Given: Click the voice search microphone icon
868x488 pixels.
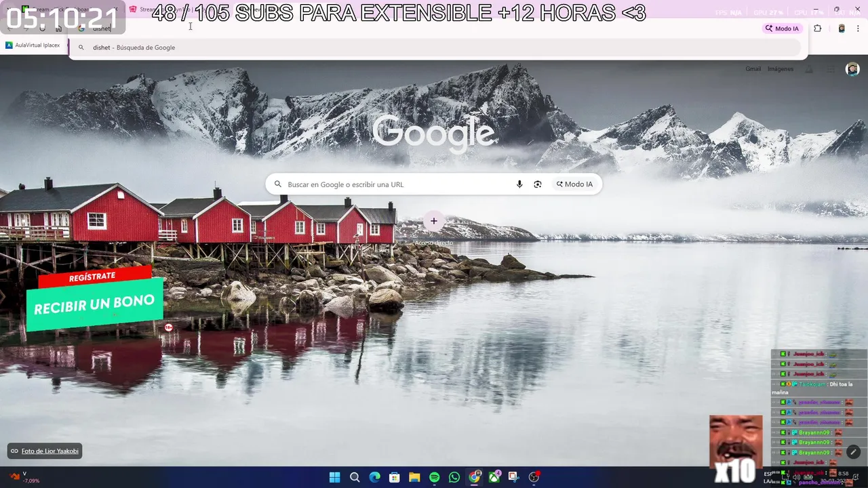Looking at the screenshot, I should click(x=519, y=184).
